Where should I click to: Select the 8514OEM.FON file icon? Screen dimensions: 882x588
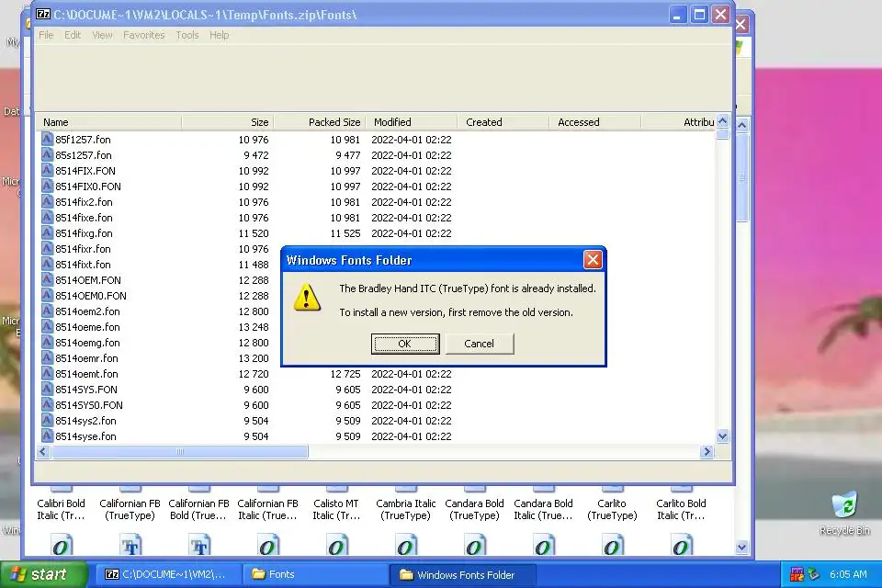coord(47,279)
